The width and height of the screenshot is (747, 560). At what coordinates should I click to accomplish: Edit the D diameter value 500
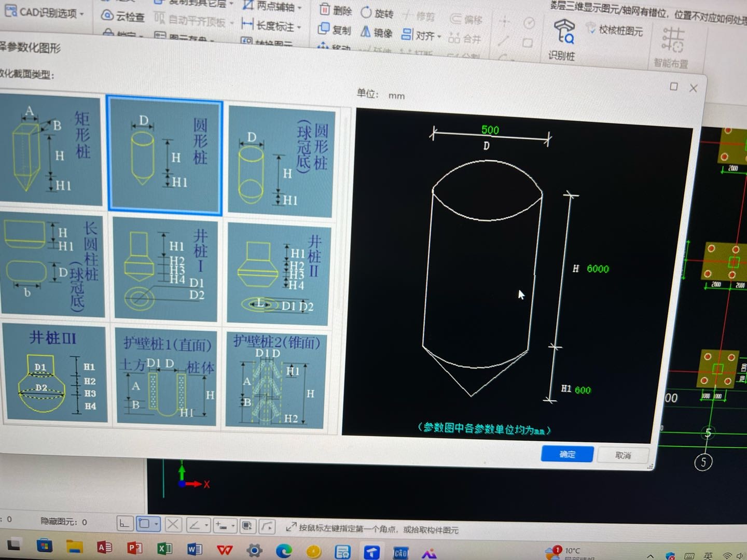(x=490, y=130)
